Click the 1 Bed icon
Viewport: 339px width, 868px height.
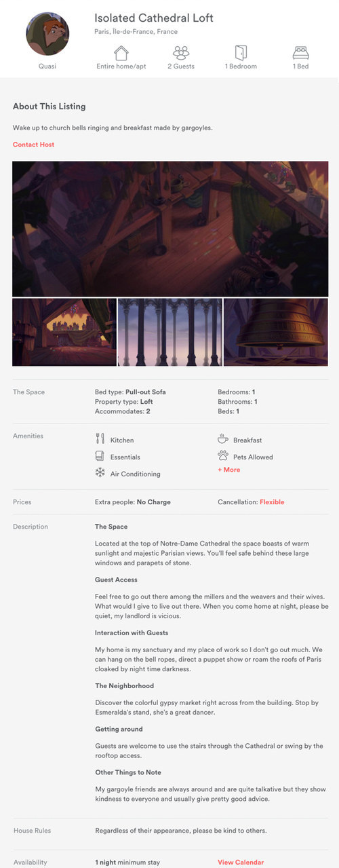pyautogui.click(x=300, y=53)
